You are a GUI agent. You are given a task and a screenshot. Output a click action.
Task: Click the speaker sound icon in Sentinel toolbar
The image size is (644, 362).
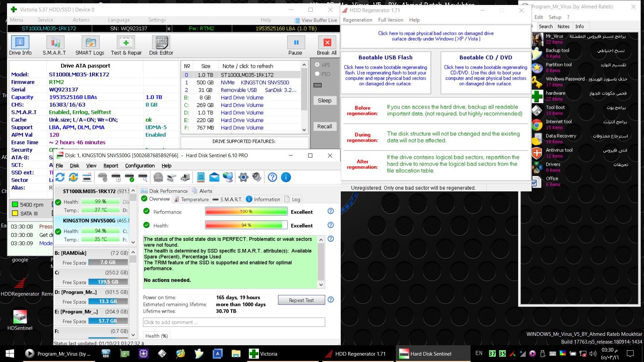(257, 177)
